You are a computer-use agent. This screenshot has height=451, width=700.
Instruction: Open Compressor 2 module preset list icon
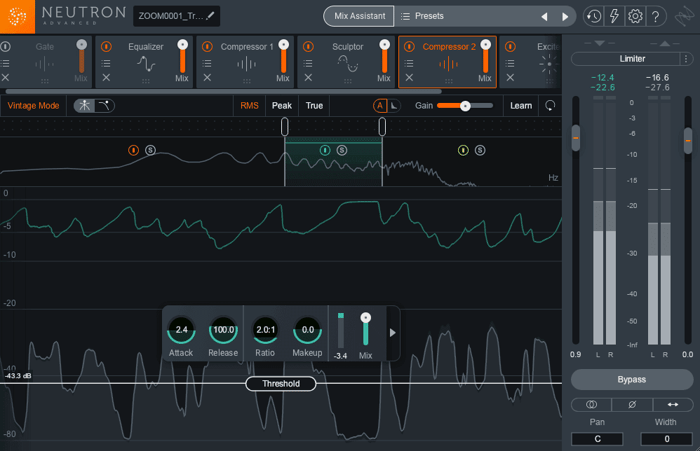click(x=409, y=63)
